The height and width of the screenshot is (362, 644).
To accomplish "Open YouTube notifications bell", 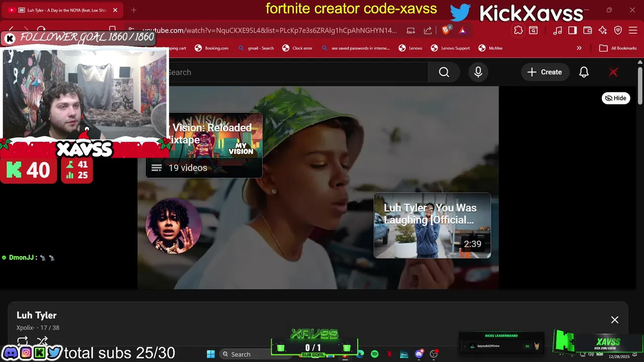I will 584,72.
